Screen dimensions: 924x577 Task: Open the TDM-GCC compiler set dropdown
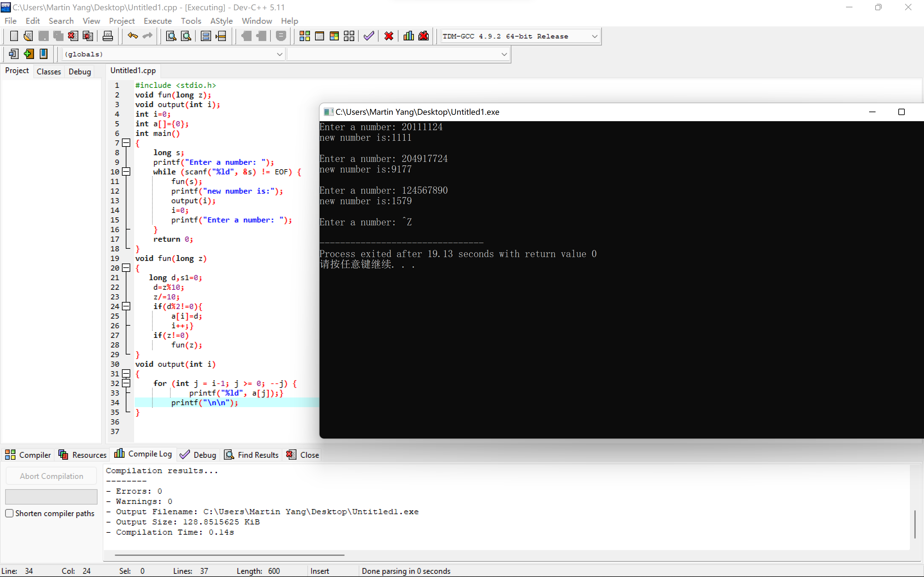click(x=594, y=36)
